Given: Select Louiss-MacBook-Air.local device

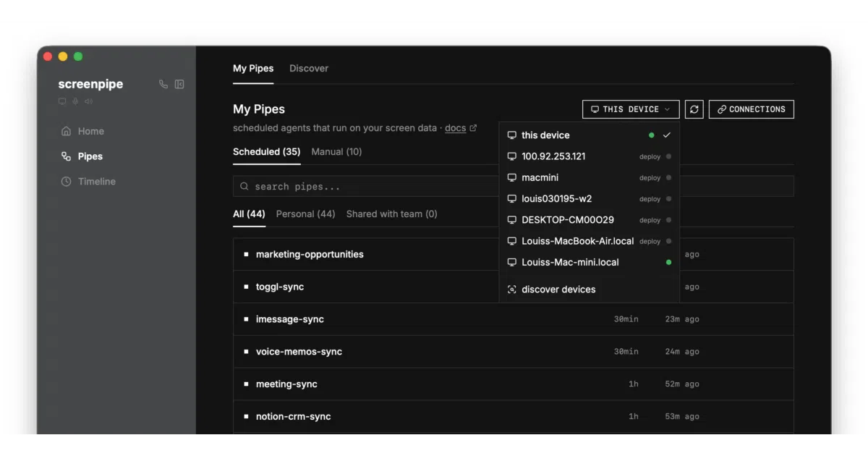Looking at the screenshot, I should [589, 241].
